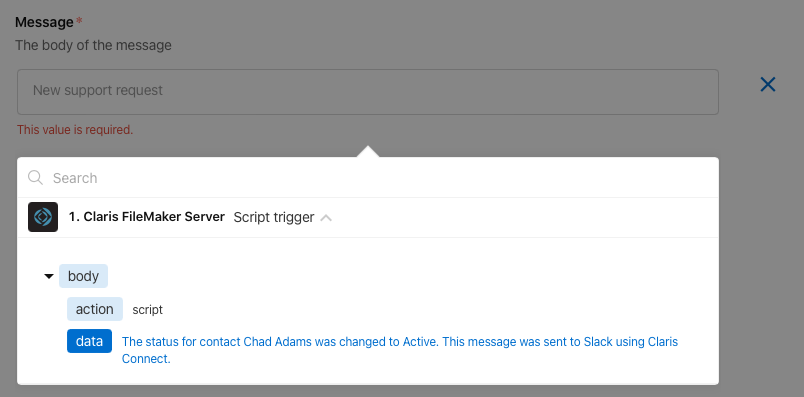
Task: Collapse the Script trigger chevron
Action: [326, 218]
